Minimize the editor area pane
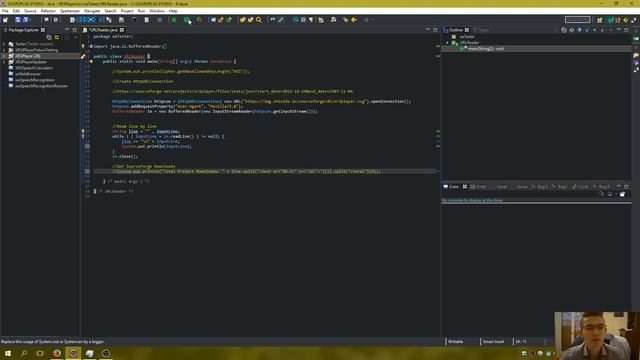This screenshot has height=360, width=640. click(x=427, y=30)
